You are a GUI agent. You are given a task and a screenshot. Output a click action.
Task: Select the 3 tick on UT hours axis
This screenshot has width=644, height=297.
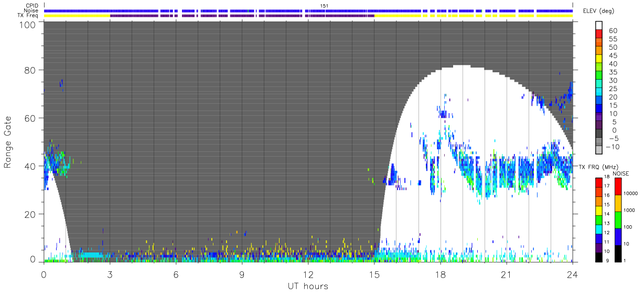coord(110,274)
